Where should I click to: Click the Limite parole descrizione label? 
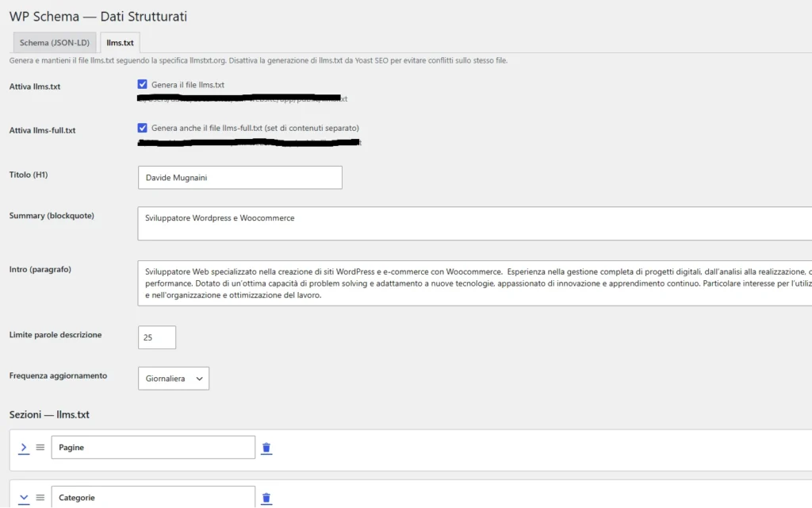[56, 335]
